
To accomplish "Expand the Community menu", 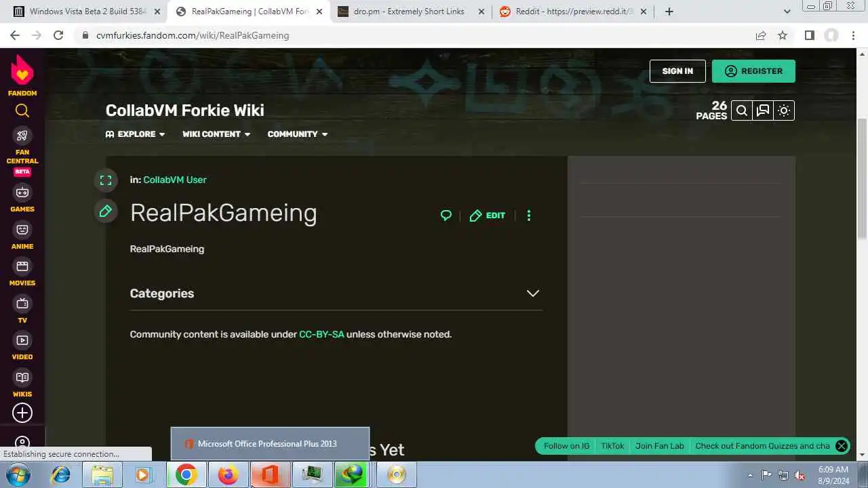I will pos(298,134).
